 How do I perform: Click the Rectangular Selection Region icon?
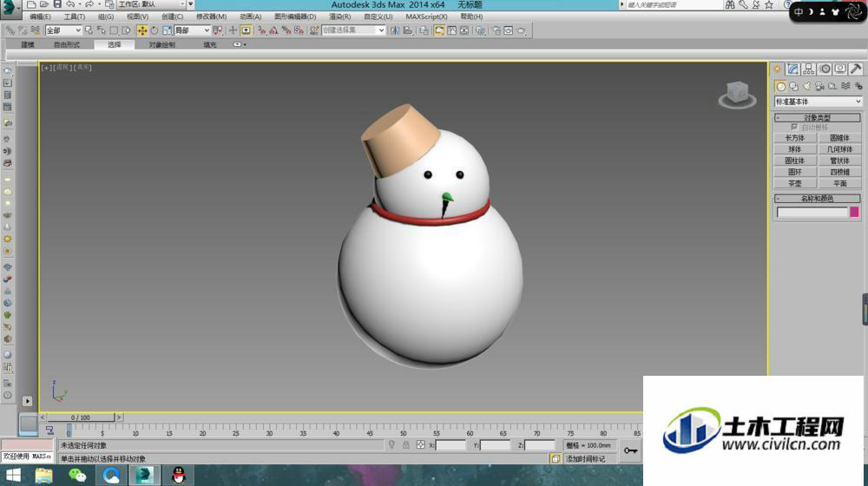coord(114,30)
